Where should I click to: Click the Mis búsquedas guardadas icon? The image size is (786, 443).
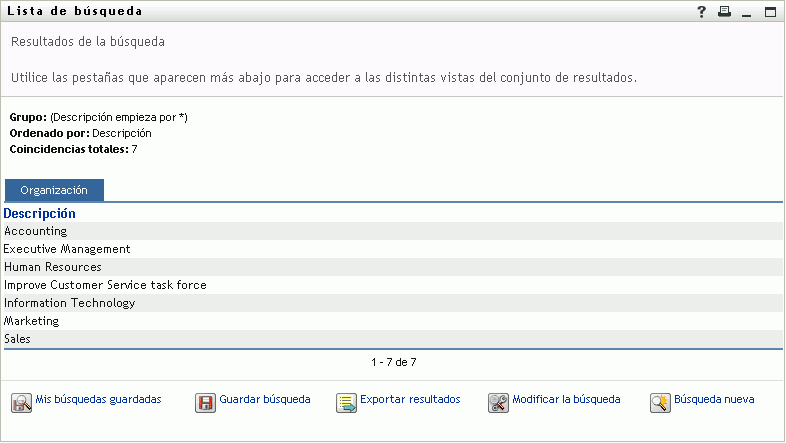click(22, 402)
